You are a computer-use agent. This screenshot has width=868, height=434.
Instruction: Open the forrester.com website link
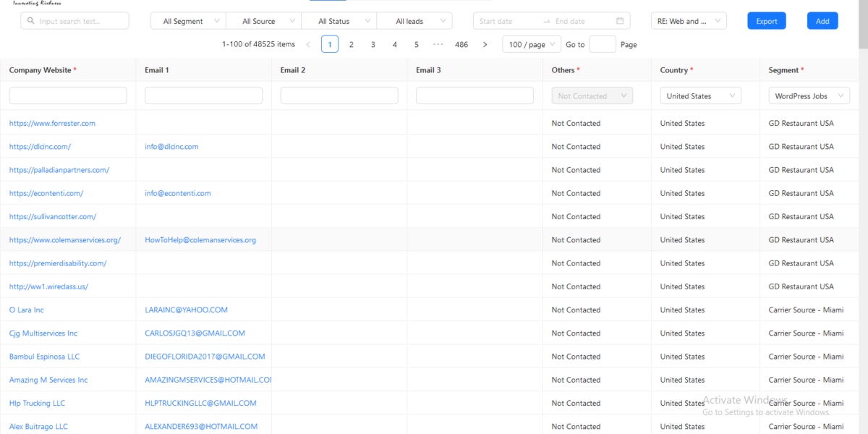[x=52, y=124]
